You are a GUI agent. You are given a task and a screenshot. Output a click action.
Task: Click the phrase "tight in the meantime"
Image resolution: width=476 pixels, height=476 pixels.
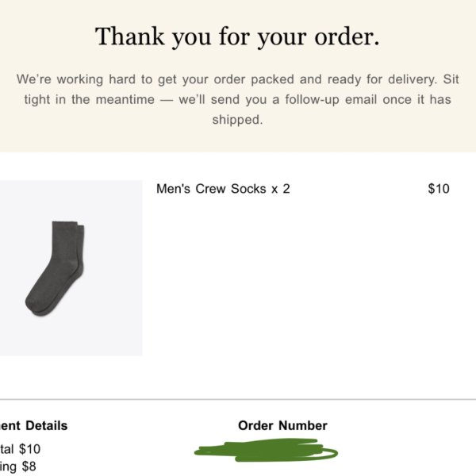[90, 100]
